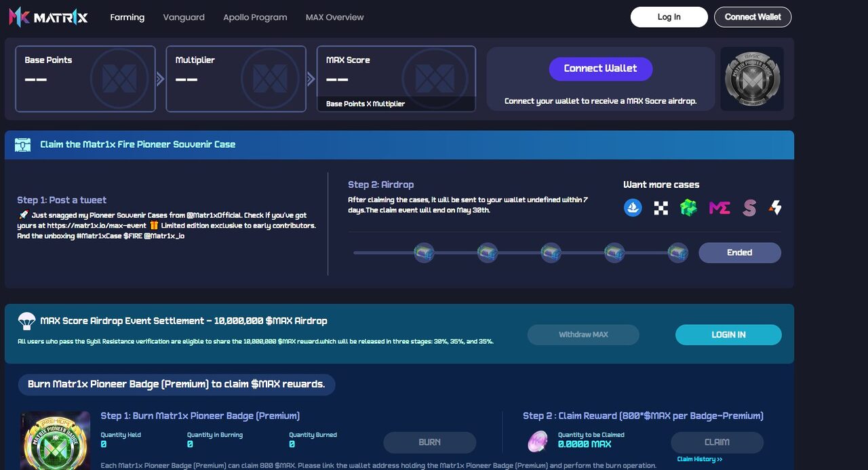Click the '0.0000 MAX' claimable amount
The width and height of the screenshot is (868, 470).
(585, 444)
